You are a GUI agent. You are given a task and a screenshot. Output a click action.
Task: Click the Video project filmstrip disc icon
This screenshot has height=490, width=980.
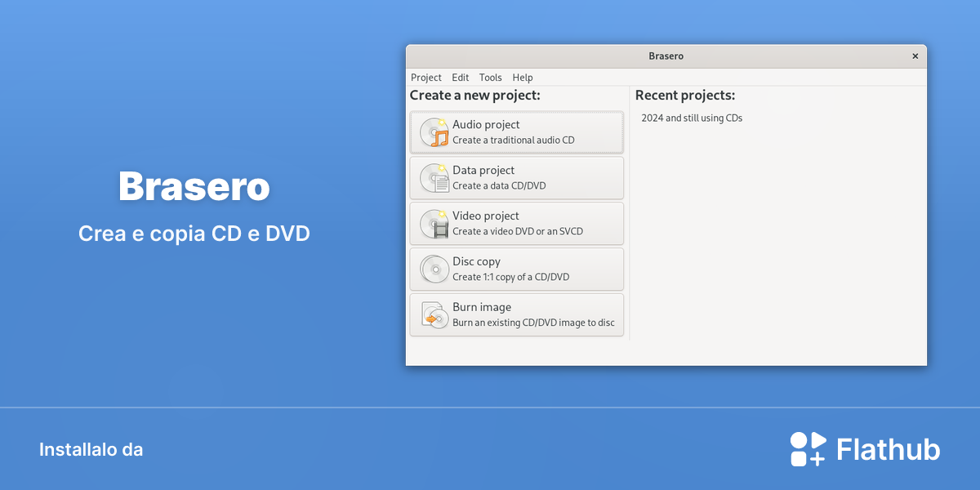coord(434,224)
